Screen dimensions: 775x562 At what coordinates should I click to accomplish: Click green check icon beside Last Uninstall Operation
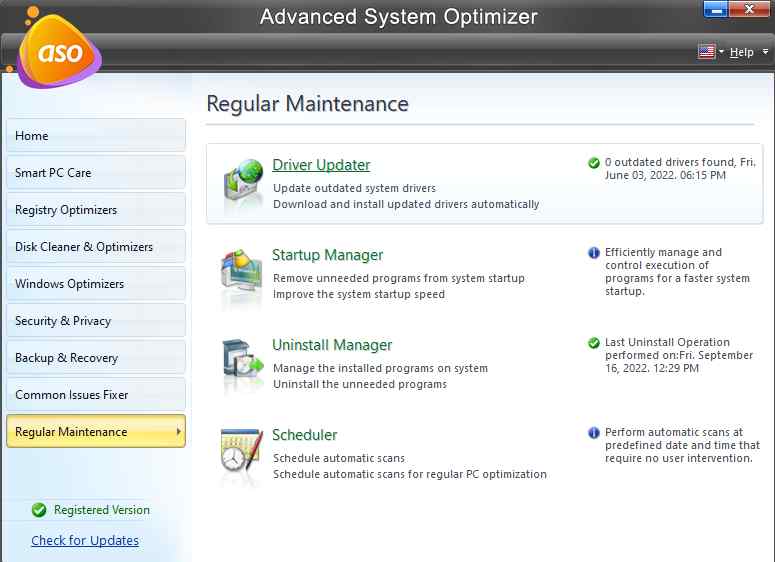pyautogui.click(x=594, y=343)
